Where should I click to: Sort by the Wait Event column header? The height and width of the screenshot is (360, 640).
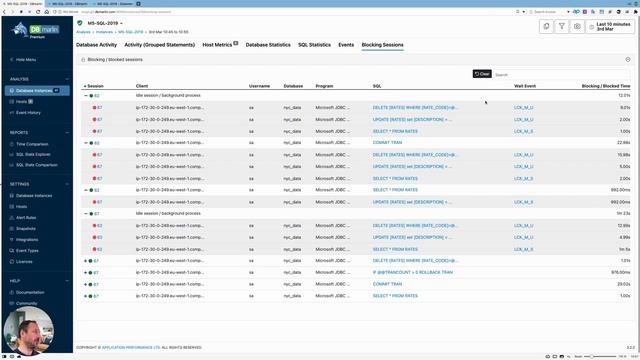525,86
